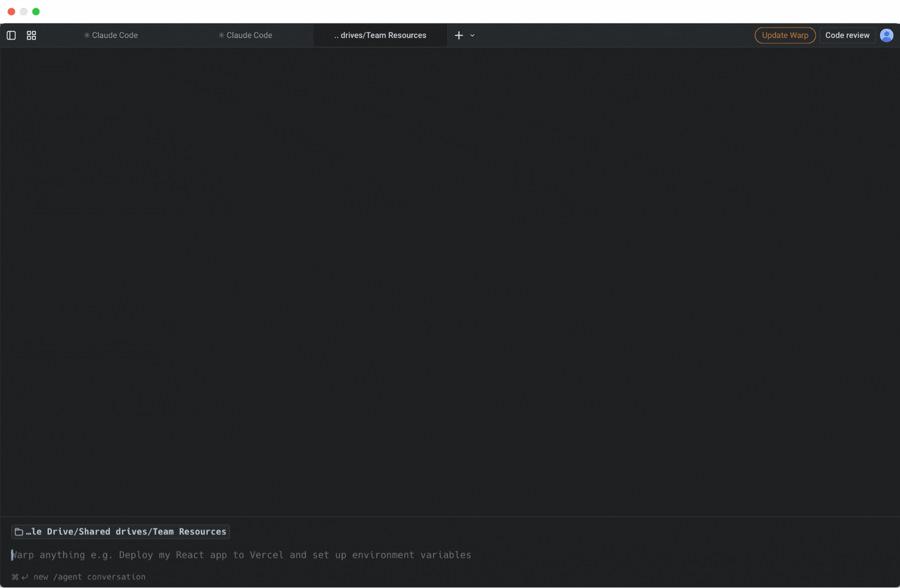Click the ⌘↵ shortcut icon near the agent hint
This screenshot has height=588, width=900.
(19, 576)
